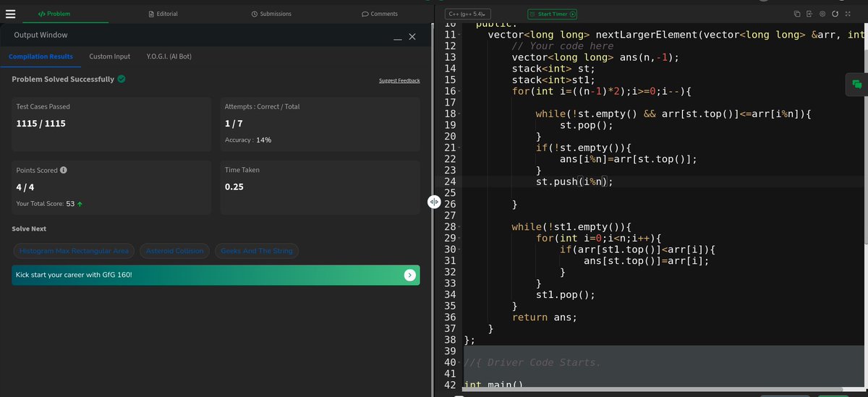Open Asteroid Collision problem

174,251
